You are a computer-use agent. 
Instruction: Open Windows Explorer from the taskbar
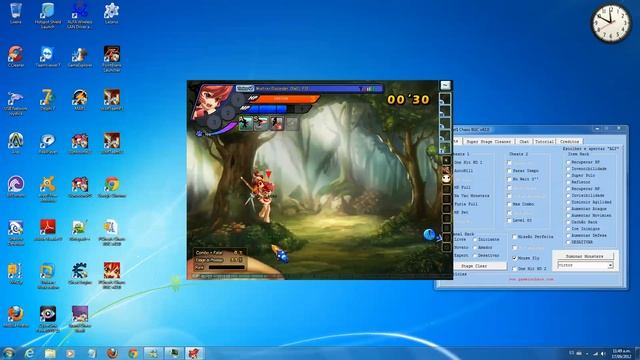point(50,353)
